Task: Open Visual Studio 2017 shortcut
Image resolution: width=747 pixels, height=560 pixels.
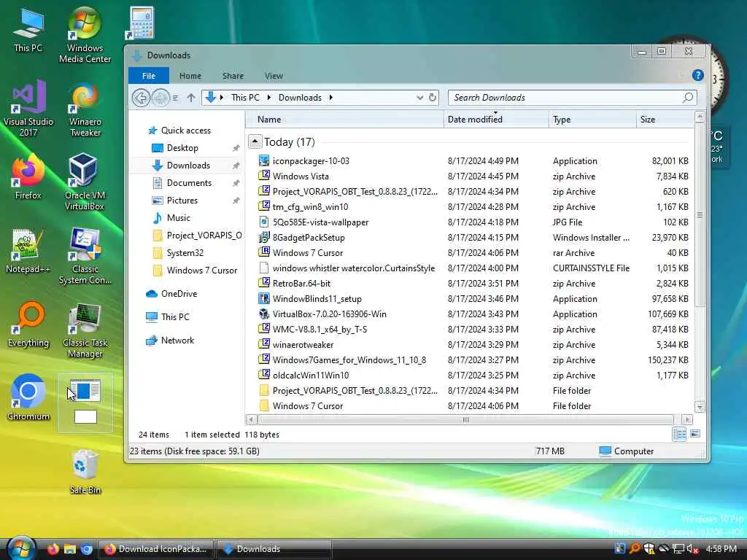Action: [x=28, y=109]
